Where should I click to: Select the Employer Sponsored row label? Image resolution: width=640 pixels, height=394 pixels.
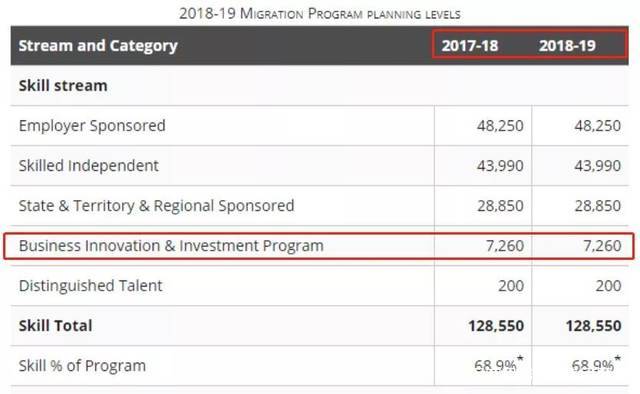(x=92, y=126)
